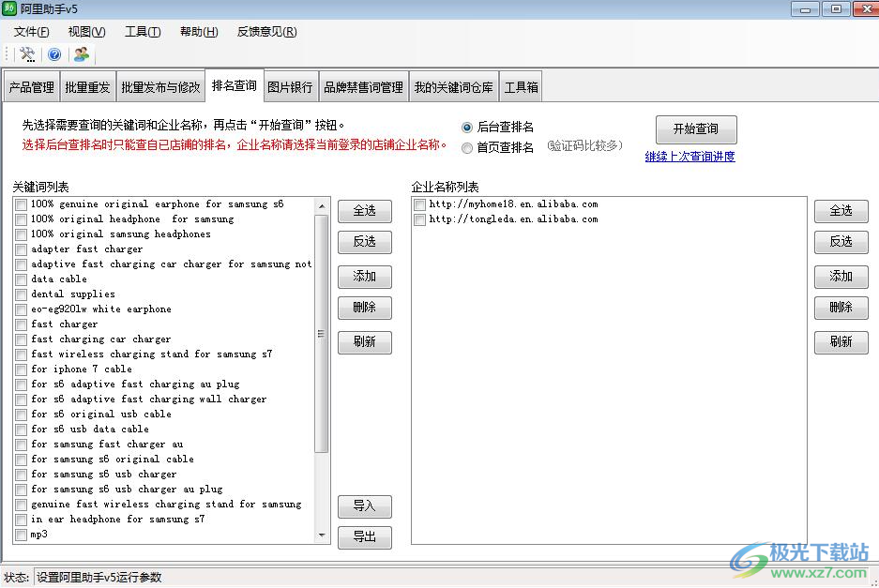This screenshot has width=879, height=588.
Task: Tick the 'adapter fast charger' checkbox
Action: coord(22,249)
